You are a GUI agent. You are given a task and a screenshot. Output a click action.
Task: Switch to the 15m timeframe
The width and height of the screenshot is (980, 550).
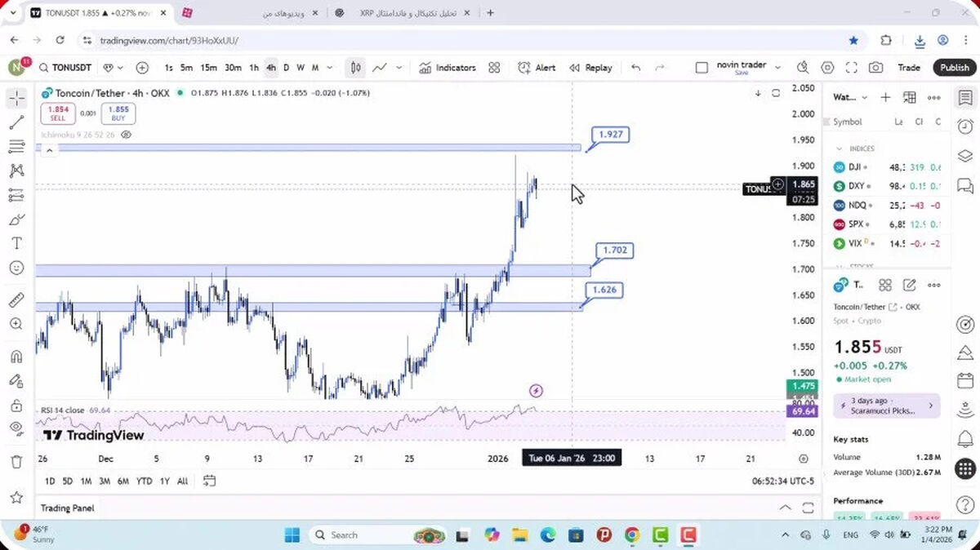coord(209,68)
